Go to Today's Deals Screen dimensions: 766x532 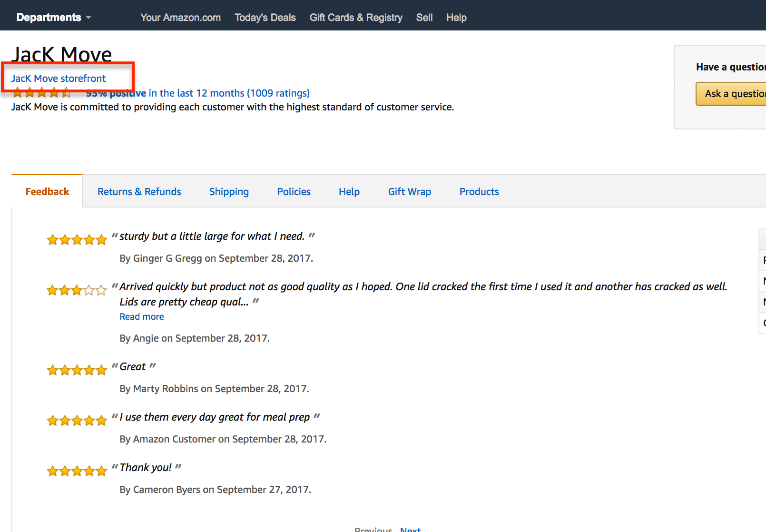click(x=265, y=18)
